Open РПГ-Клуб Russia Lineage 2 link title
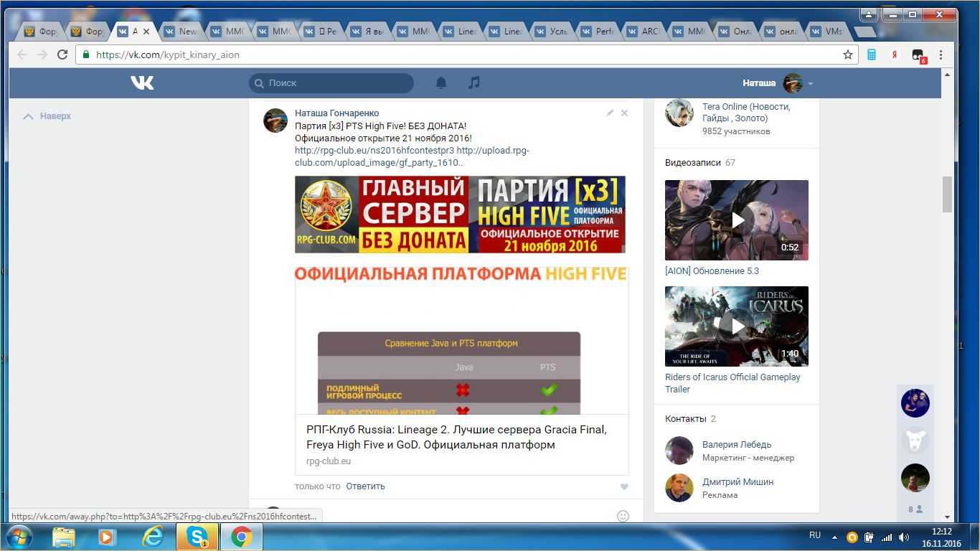This screenshot has width=980, height=551. [456, 437]
